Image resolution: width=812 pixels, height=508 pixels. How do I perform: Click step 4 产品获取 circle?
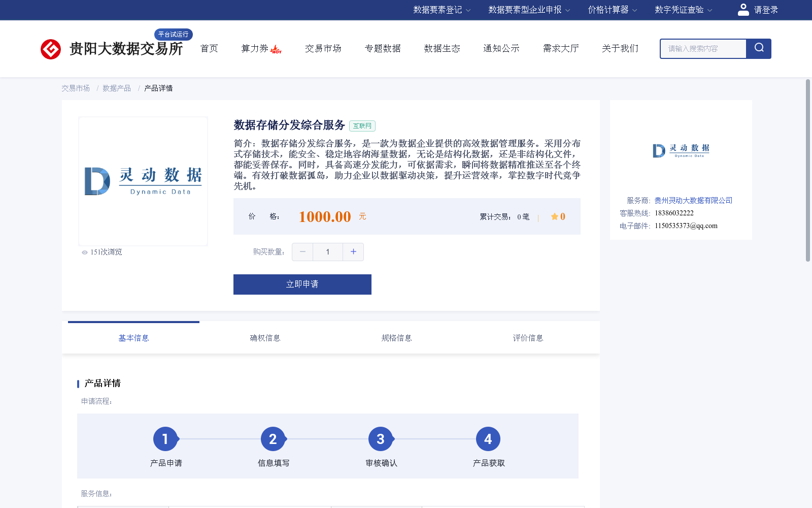488,439
